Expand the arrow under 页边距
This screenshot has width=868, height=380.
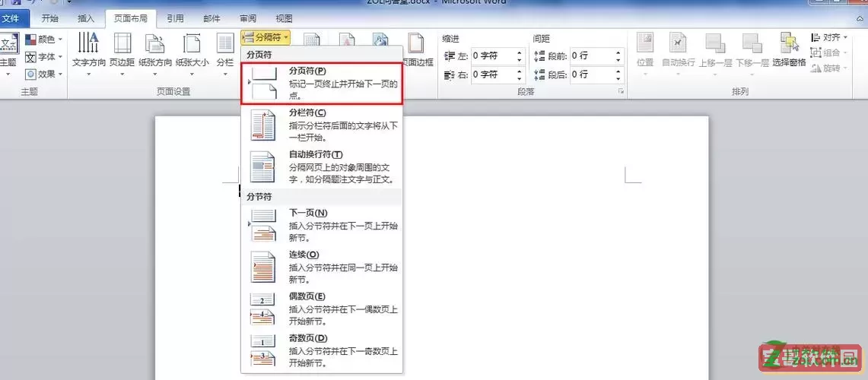point(122,73)
